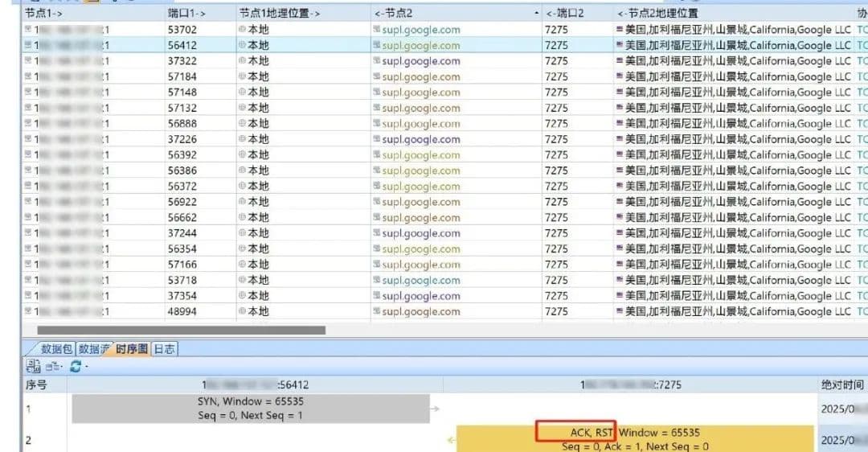Screen dimensions: 868x452
Task: Sort by the 端口1-> column header
Action: coord(200,13)
